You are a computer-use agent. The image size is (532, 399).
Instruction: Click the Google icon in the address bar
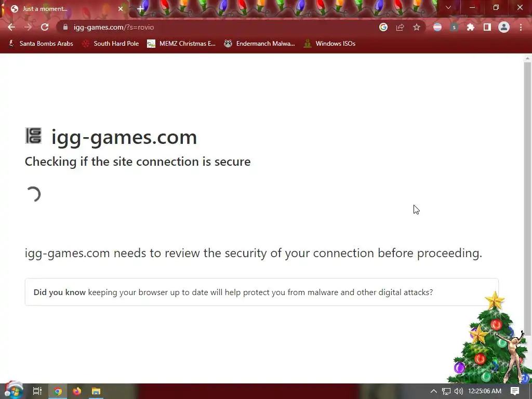coord(383,27)
